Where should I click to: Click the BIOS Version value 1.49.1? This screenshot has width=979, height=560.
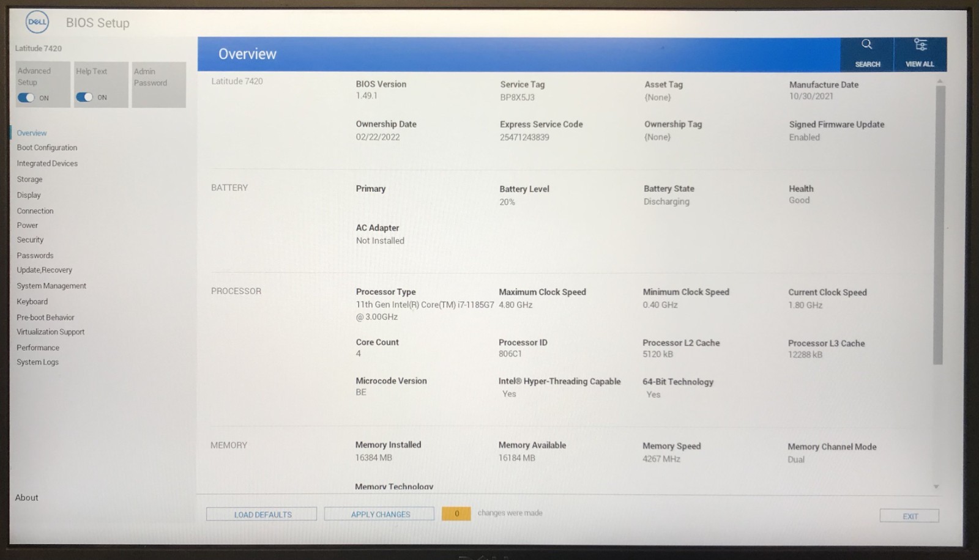click(367, 96)
